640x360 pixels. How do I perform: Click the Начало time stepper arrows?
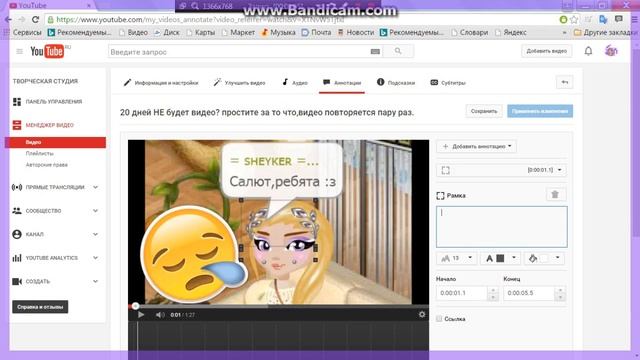[493, 293]
